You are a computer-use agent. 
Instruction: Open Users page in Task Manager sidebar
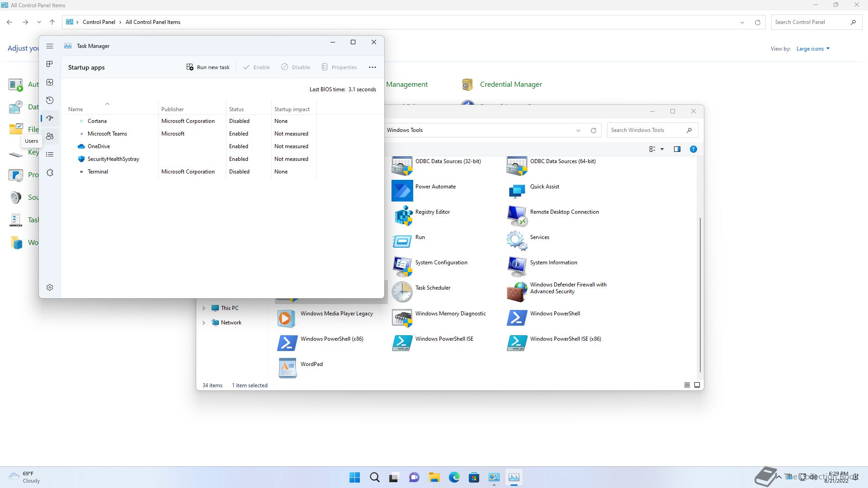[50, 136]
